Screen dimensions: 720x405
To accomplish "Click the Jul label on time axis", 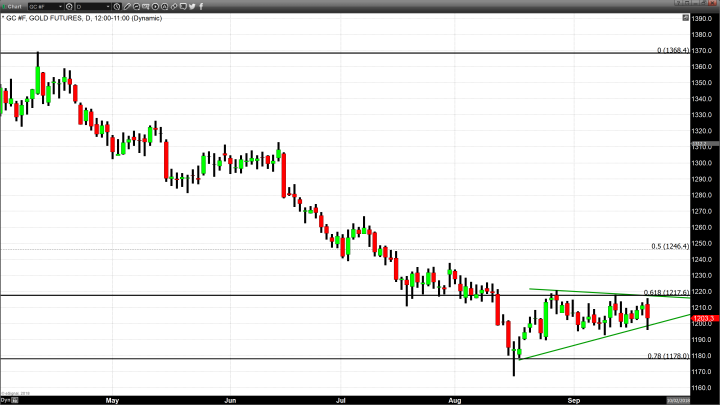I will pos(341,398).
